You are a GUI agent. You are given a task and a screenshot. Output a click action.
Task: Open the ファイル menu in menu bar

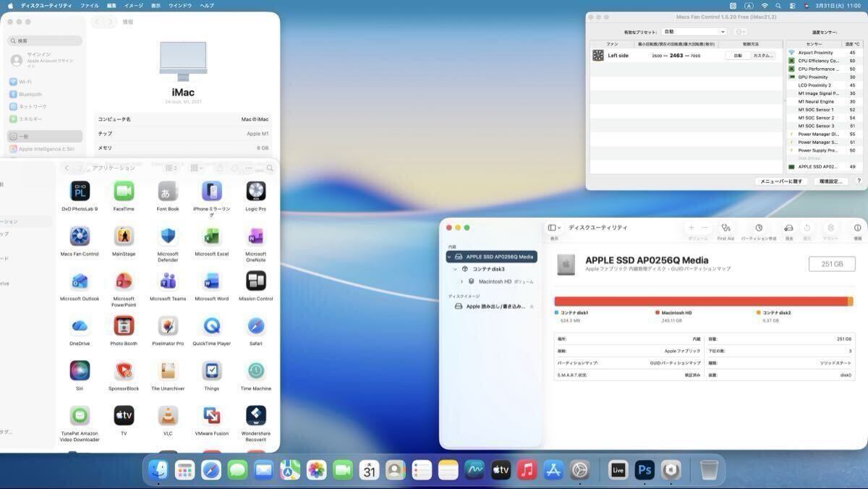[x=90, y=5]
